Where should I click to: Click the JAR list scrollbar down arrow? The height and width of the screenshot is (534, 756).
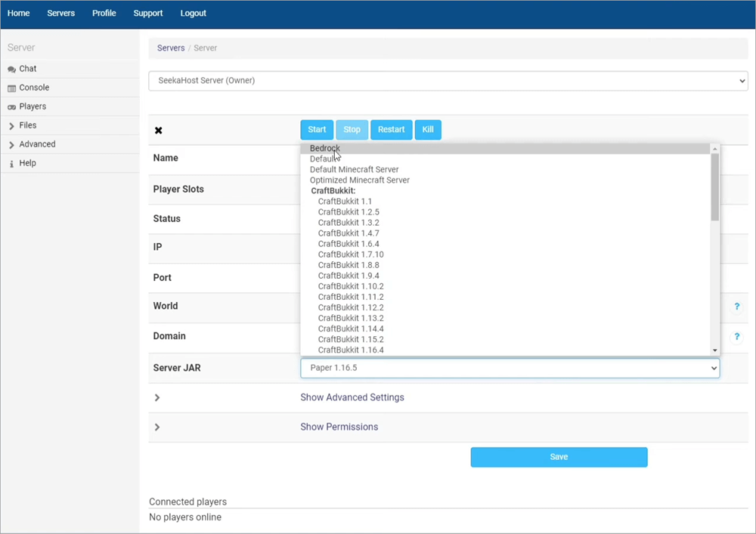pyautogui.click(x=715, y=350)
